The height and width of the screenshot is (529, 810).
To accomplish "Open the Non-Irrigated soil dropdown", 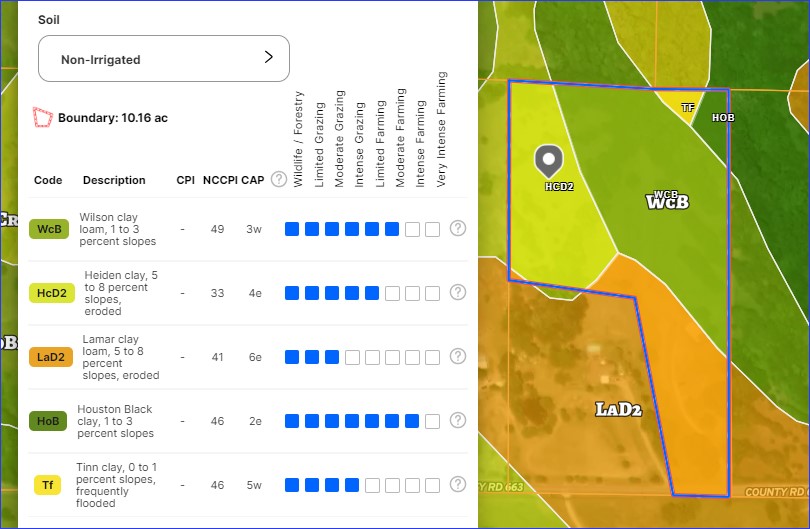I will coord(163,59).
